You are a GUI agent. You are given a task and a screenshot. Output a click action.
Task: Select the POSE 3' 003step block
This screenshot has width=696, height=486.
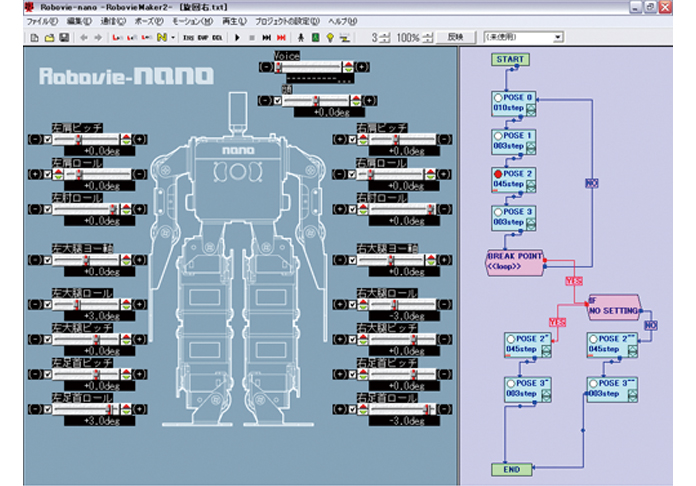[x=528, y=389]
